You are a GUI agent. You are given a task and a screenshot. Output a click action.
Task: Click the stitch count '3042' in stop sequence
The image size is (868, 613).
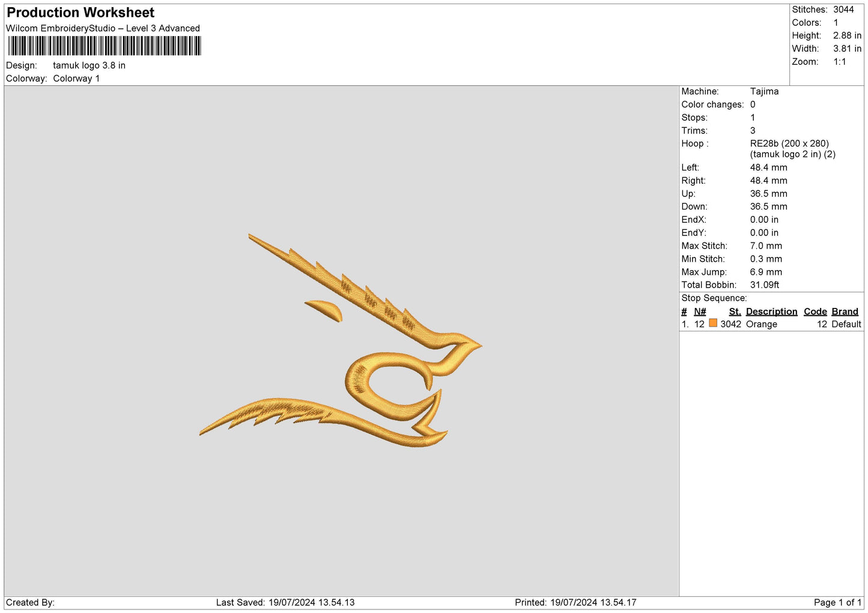point(730,324)
